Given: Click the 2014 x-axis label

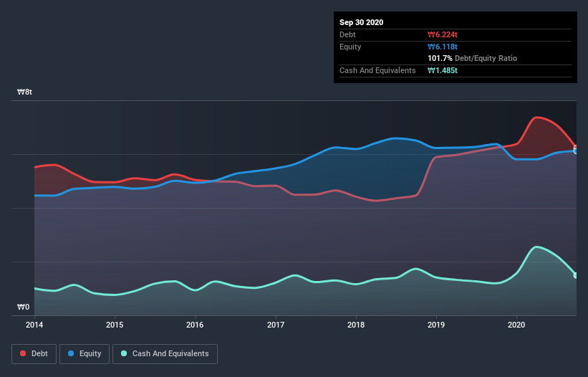Looking at the screenshot, I should (x=34, y=325).
